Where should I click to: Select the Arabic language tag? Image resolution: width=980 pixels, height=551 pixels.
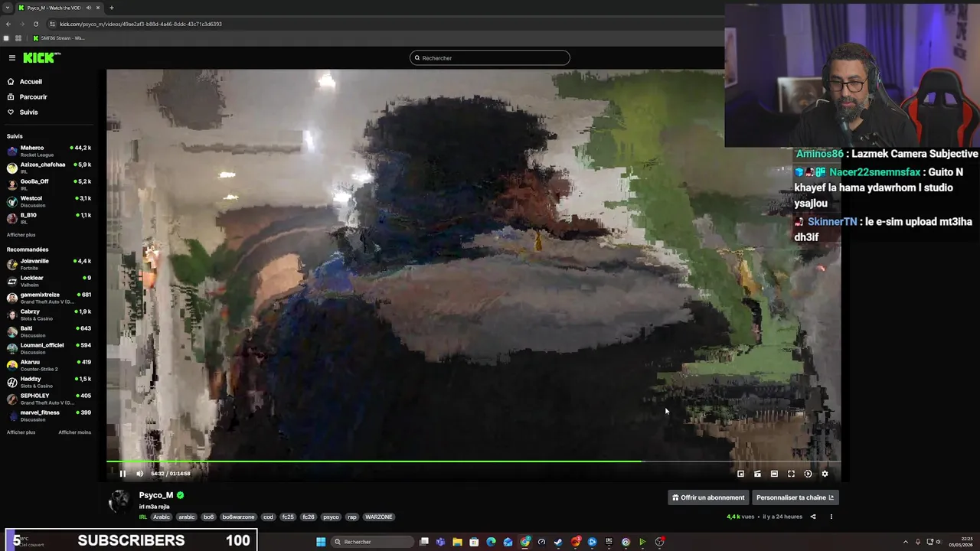(162, 517)
